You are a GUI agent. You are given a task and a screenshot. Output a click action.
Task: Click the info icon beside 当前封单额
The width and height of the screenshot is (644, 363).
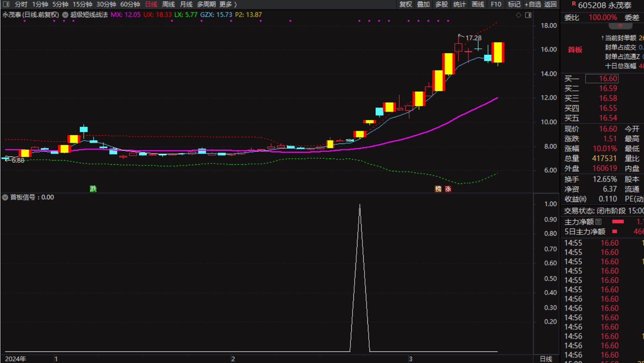click(x=602, y=38)
